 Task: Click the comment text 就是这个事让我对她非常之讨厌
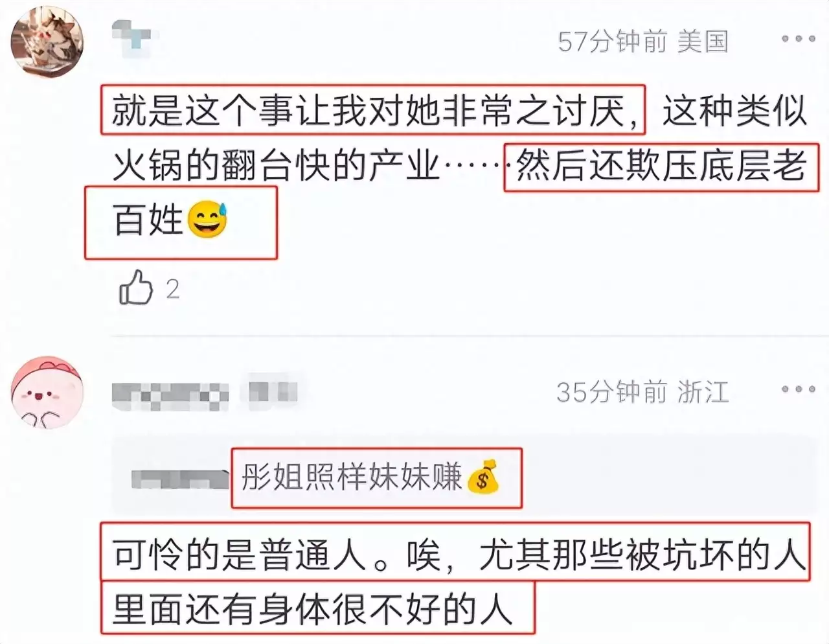point(373,109)
